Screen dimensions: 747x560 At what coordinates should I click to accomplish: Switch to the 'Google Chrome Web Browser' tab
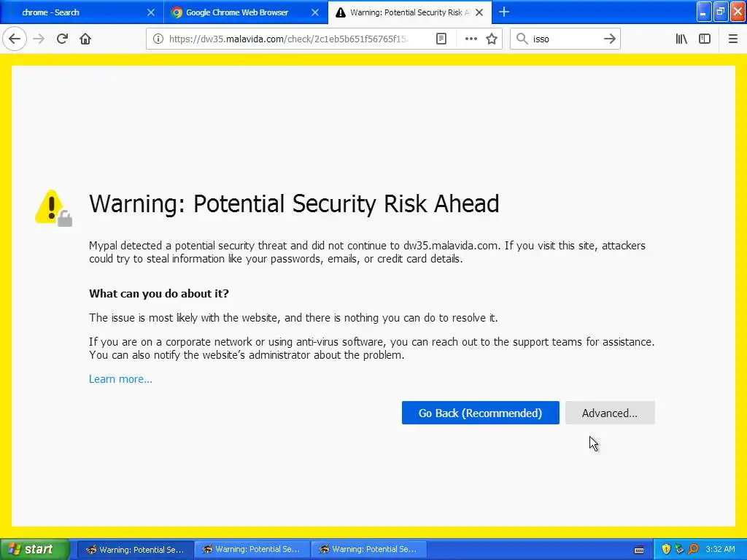coord(246,12)
